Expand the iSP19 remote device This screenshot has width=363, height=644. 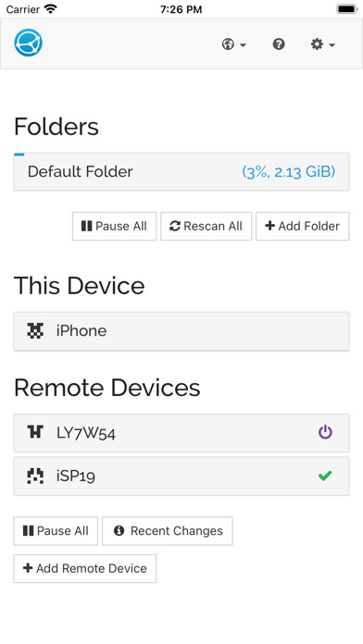point(181,476)
